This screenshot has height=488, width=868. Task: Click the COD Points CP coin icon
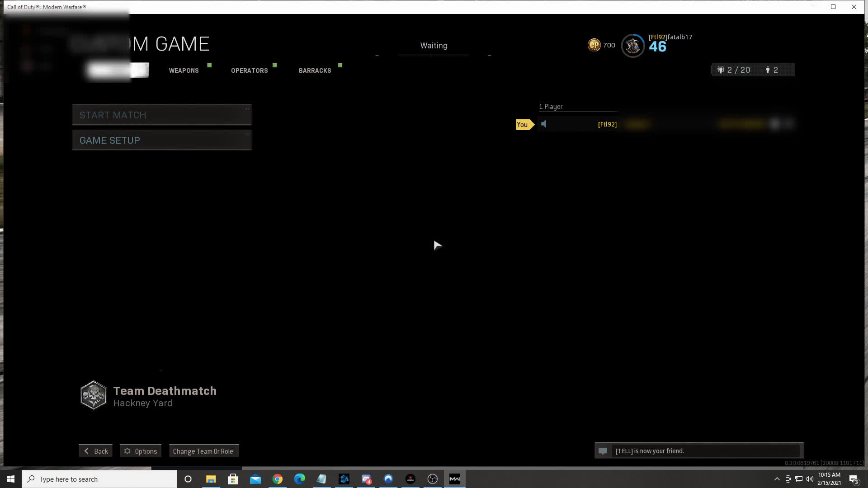tap(594, 45)
